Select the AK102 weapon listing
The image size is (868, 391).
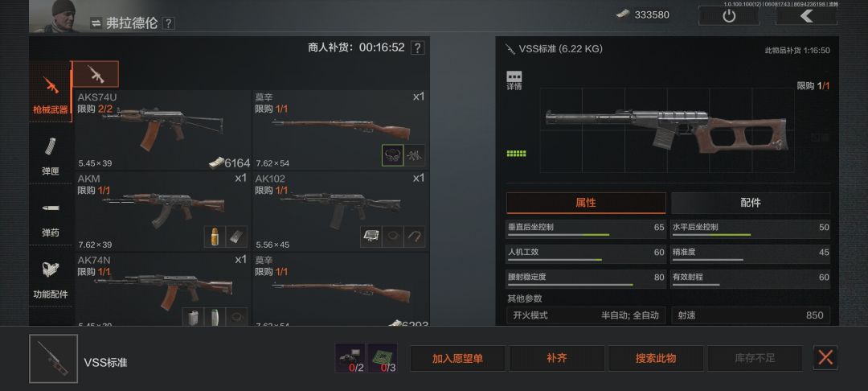click(x=341, y=212)
